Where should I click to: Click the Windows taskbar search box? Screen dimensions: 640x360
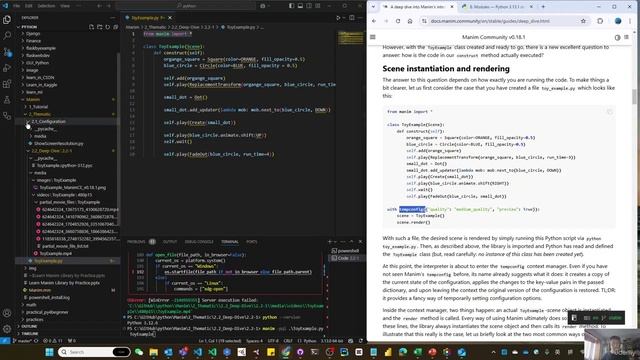point(94,352)
